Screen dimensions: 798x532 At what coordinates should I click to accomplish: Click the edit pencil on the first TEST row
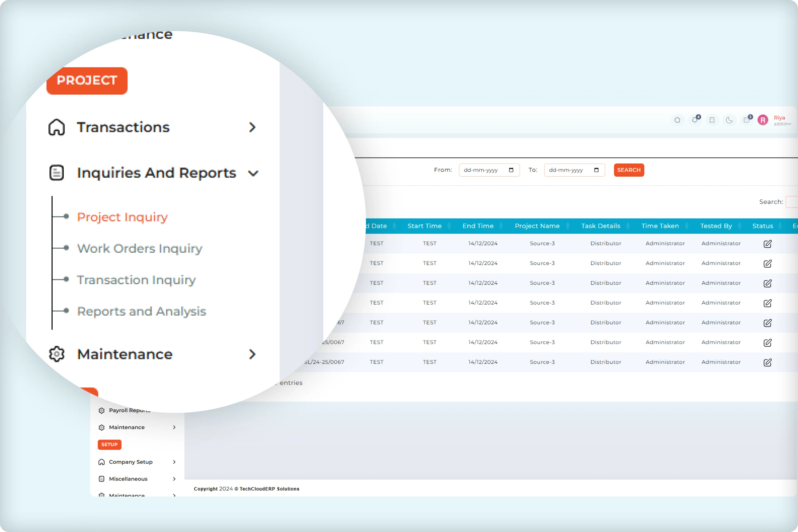(x=767, y=244)
